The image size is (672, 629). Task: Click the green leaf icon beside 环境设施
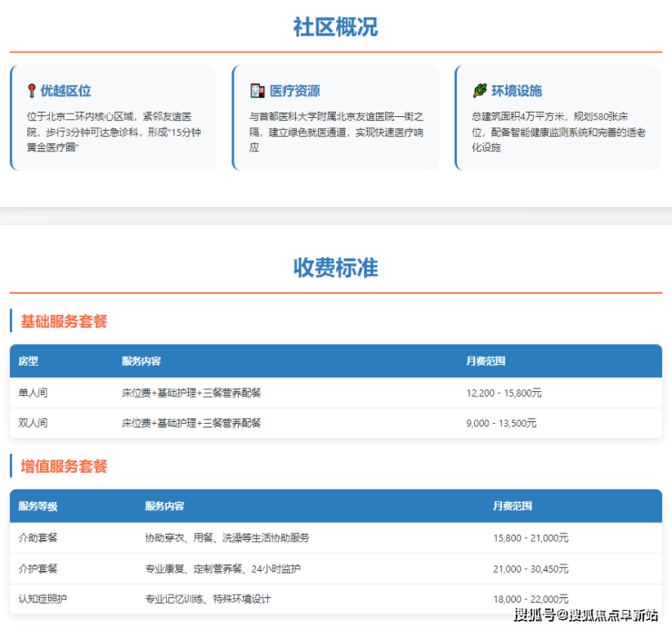(479, 91)
